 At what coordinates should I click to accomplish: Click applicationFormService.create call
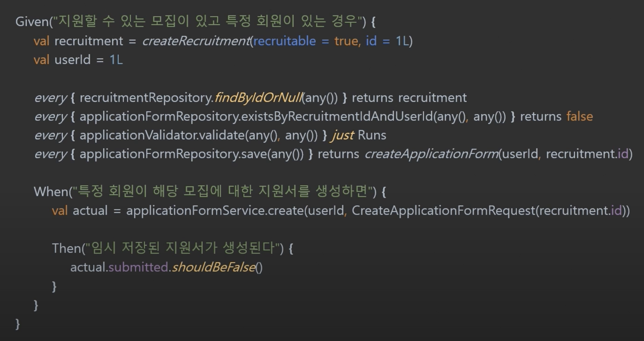[215, 210]
